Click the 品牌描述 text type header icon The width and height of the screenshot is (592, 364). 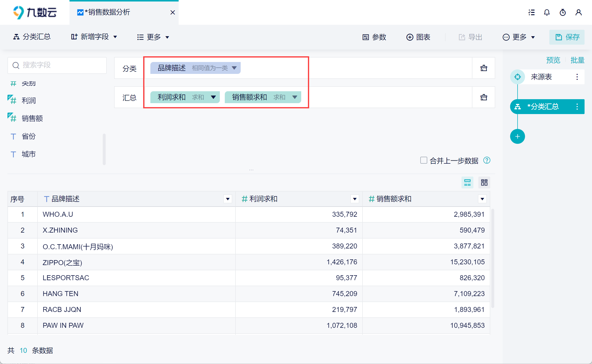(46, 199)
